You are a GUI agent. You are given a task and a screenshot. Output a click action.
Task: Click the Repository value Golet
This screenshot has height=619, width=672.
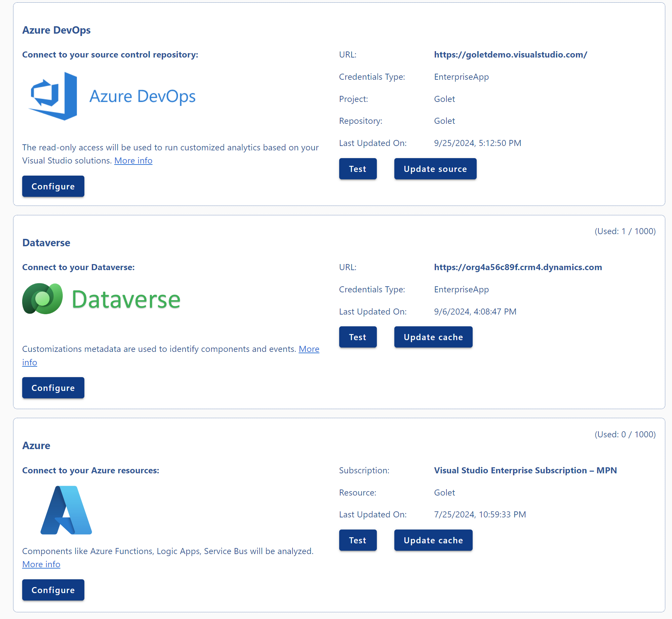click(x=444, y=121)
